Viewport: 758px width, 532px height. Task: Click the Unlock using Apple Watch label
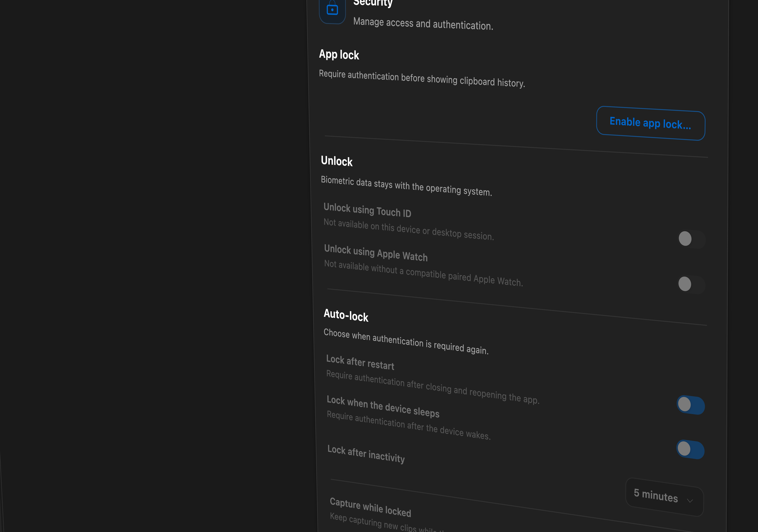tap(376, 253)
